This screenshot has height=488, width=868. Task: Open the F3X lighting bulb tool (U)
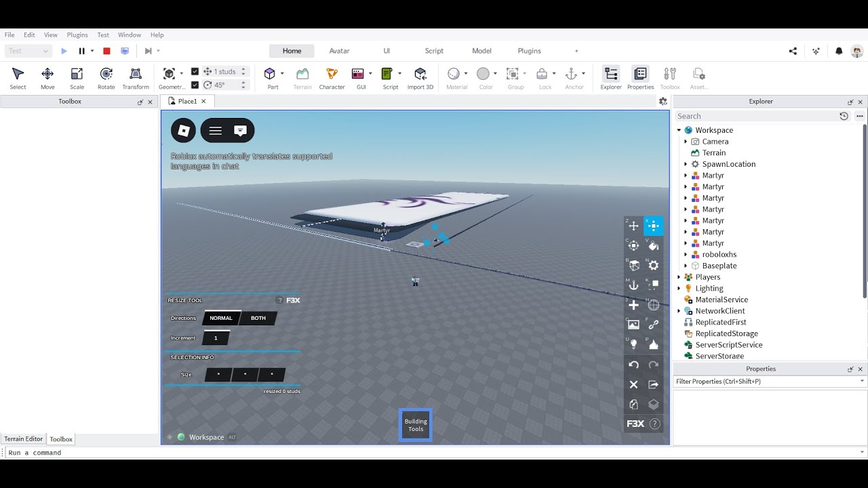[x=633, y=344]
